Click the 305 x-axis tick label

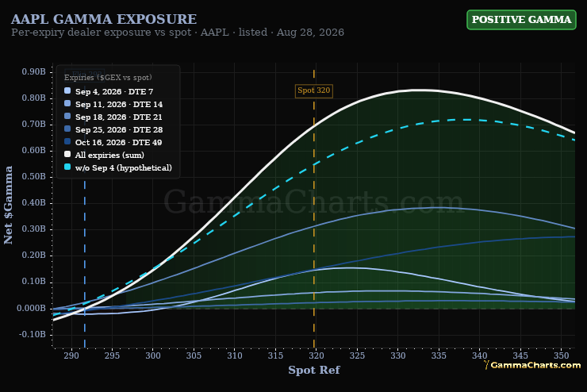pos(194,355)
